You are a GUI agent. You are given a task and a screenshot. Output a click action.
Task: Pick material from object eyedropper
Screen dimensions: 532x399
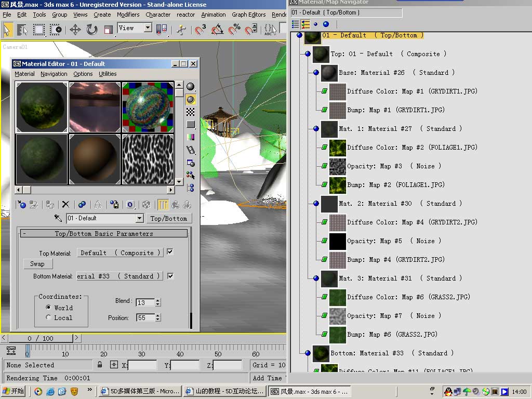(58, 218)
